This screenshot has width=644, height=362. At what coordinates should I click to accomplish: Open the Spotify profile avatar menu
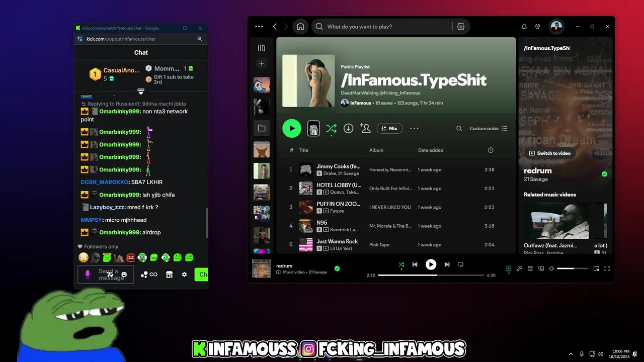[x=556, y=27]
